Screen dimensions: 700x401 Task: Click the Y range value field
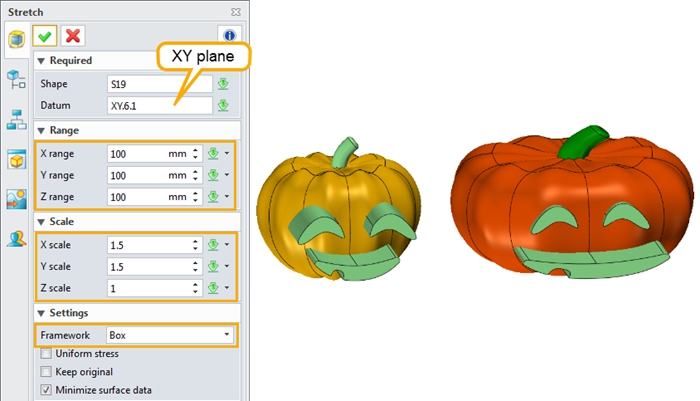coord(154,175)
